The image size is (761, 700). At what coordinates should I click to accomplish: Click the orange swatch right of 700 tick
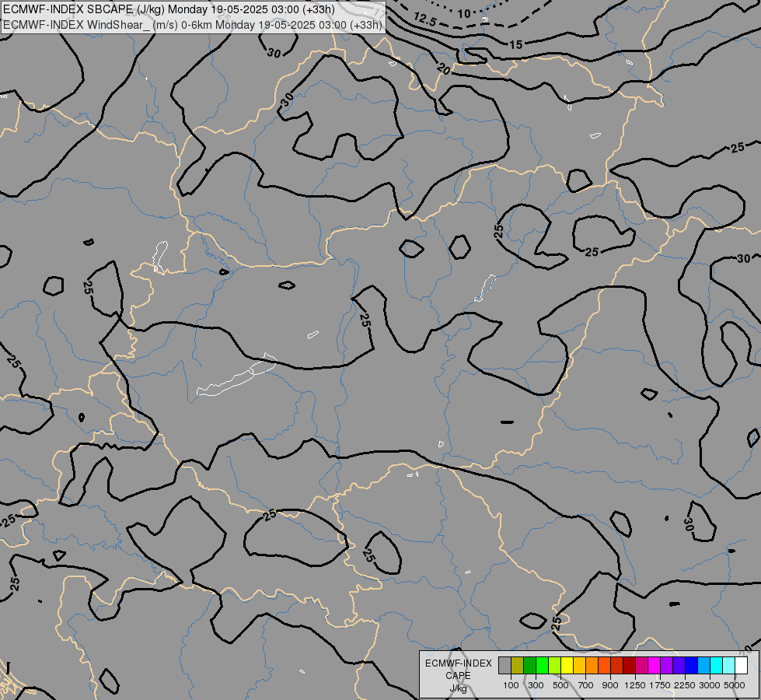click(592, 665)
